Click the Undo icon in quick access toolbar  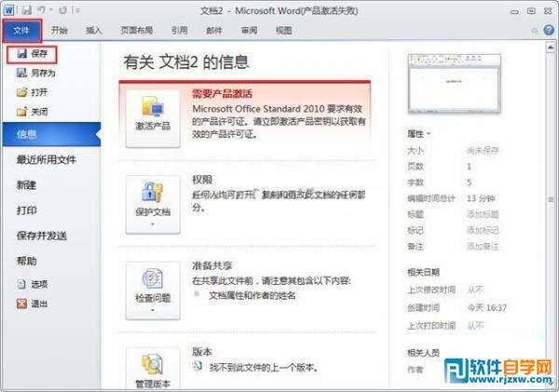tap(41, 10)
